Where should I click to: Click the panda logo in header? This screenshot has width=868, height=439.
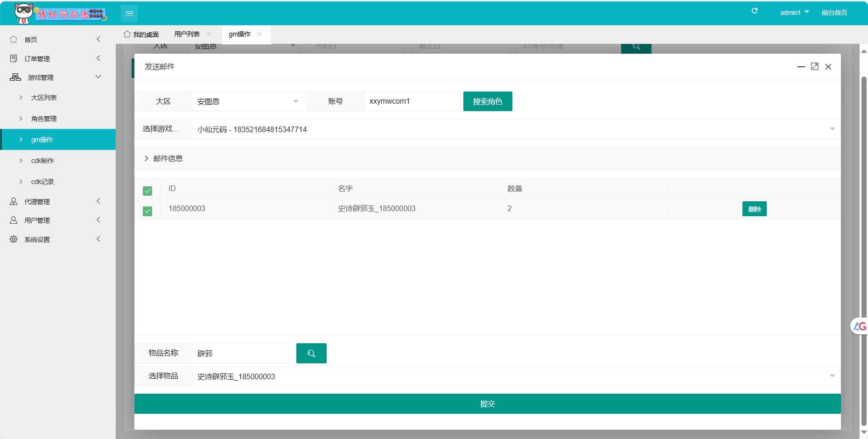pos(23,13)
